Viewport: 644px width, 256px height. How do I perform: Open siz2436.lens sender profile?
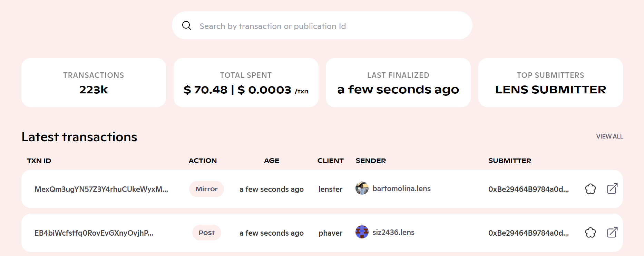(x=393, y=233)
